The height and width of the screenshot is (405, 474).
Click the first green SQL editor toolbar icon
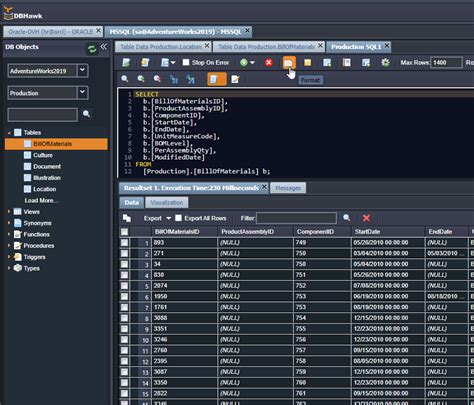[x=126, y=62]
